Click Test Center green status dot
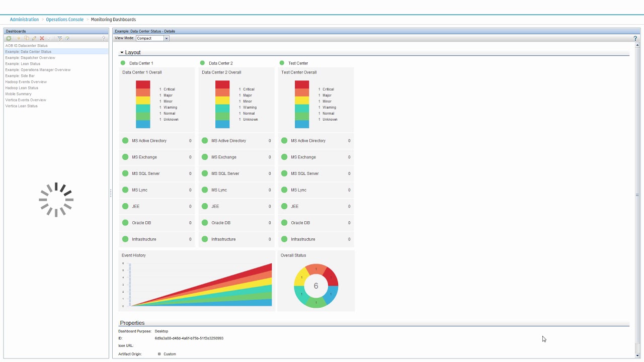Image resolution: width=644 pixels, height=362 pixels. (x=282, y=63)
